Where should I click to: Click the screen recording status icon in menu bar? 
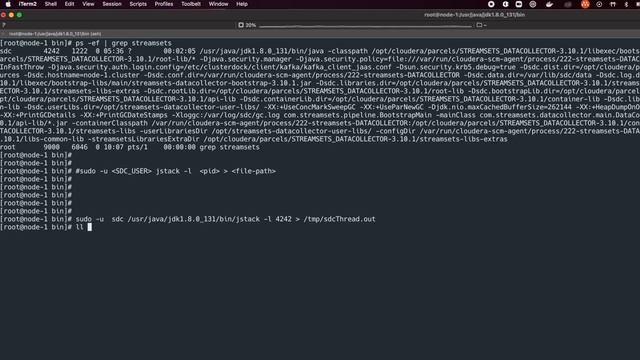(491, 4)
